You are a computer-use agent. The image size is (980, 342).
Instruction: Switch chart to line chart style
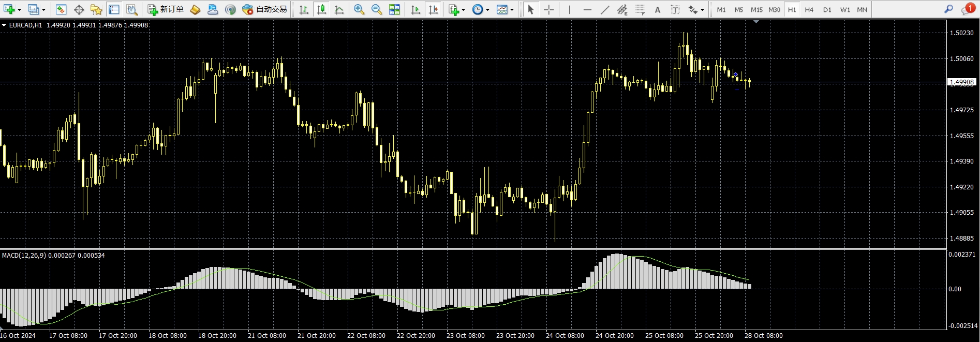tap(339, 9)
